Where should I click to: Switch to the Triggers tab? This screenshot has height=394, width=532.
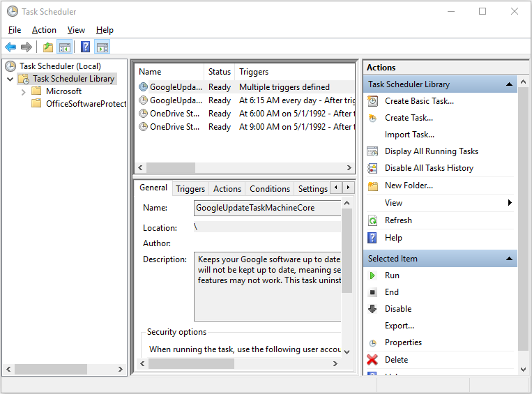[x=190, y=189]
